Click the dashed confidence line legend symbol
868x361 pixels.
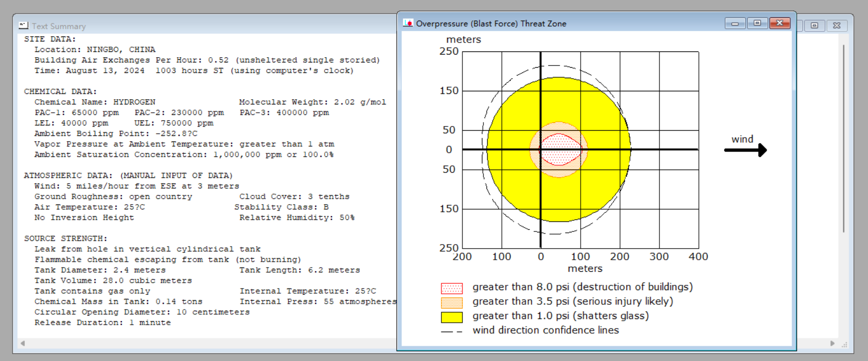[x=452, y=332]
